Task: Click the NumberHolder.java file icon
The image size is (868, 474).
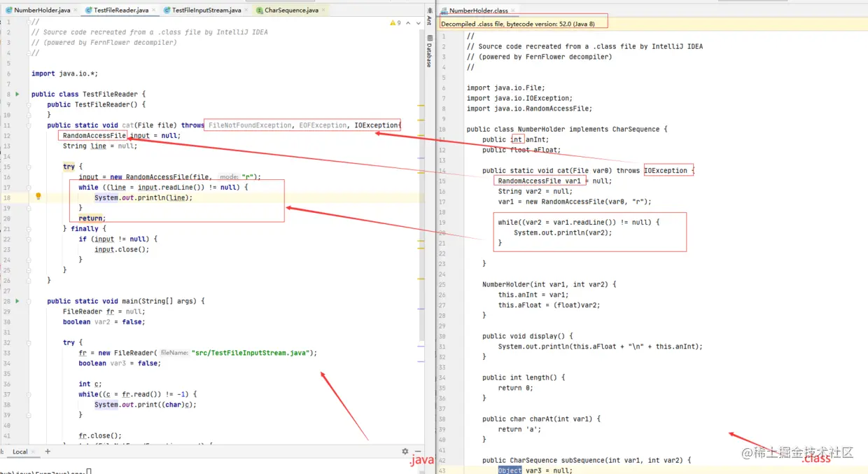Action: tap(8, 11)
